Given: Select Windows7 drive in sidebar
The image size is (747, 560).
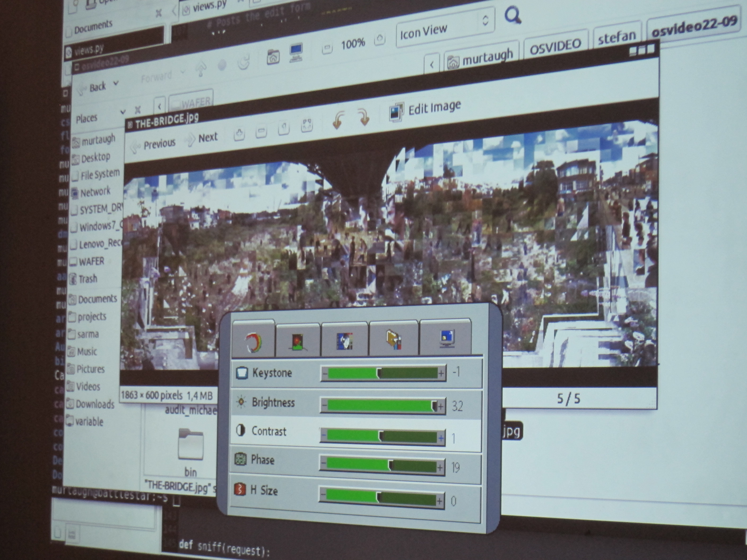Looking at the screenshot, I should [96, 227].
